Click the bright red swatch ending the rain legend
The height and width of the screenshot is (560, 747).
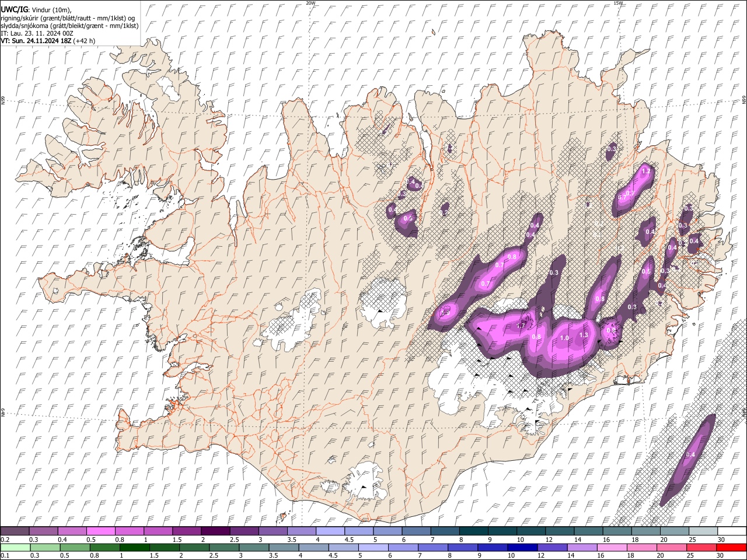pyautogui.click(x=731, y=547)
